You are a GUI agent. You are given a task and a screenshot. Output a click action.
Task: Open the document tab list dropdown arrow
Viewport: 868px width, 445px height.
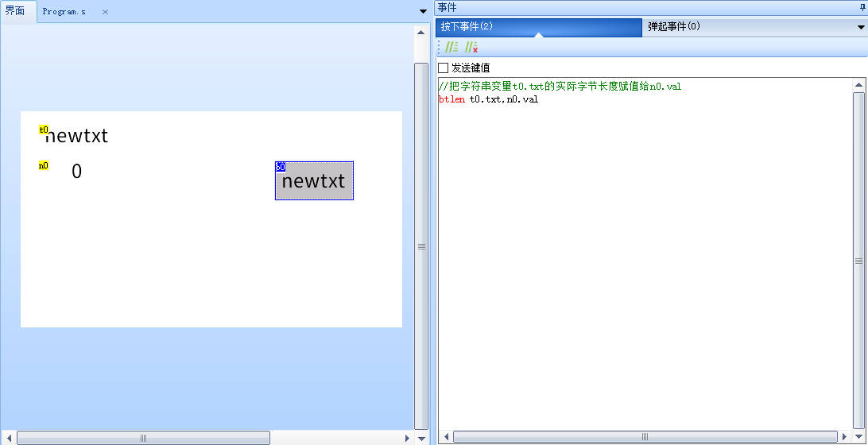pyautogui.click(x=423, y=11)
